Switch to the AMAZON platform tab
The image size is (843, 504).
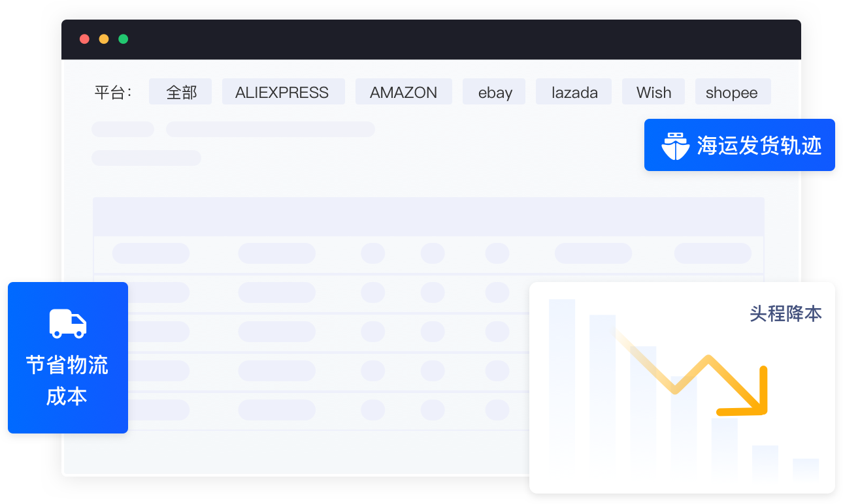click(403, 92)
